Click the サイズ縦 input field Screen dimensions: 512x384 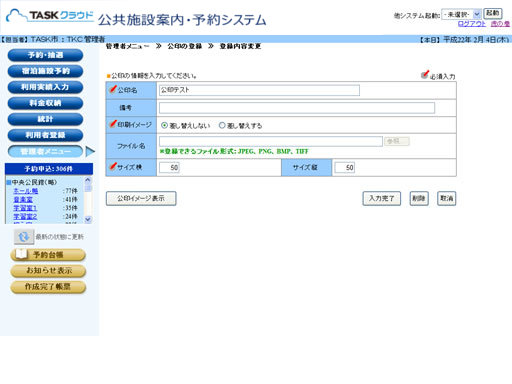coord(345,167)
